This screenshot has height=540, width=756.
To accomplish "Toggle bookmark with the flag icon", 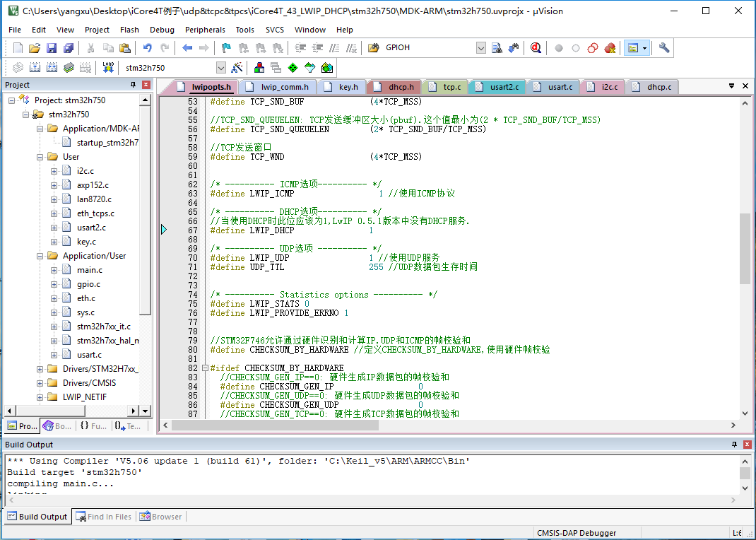I will click(x=226, y=48).
